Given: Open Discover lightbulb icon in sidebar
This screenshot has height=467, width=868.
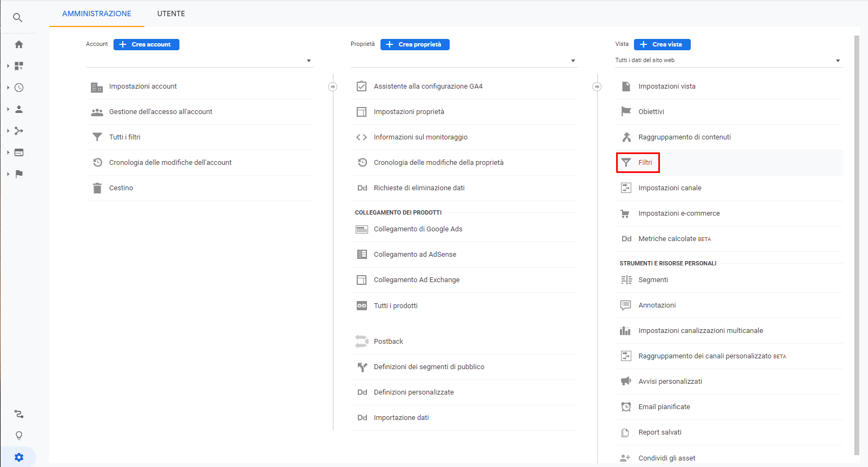Looking at the screenshot, I should click(19, 436).
